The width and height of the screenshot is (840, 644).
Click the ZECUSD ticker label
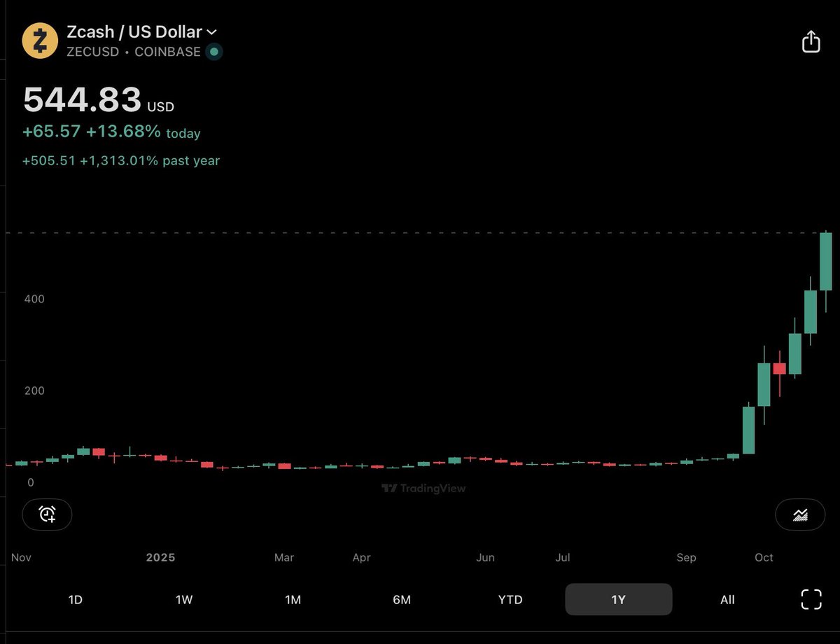[92, 52]
